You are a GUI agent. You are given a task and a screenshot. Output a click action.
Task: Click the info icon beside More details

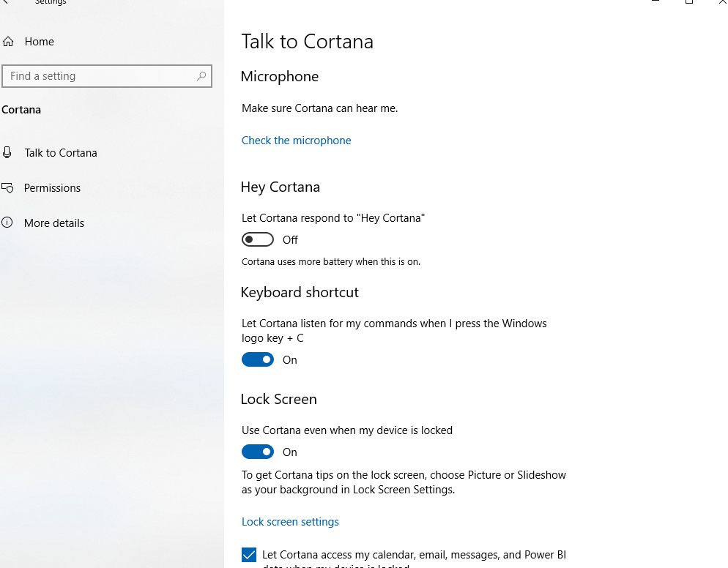(7, 223)
